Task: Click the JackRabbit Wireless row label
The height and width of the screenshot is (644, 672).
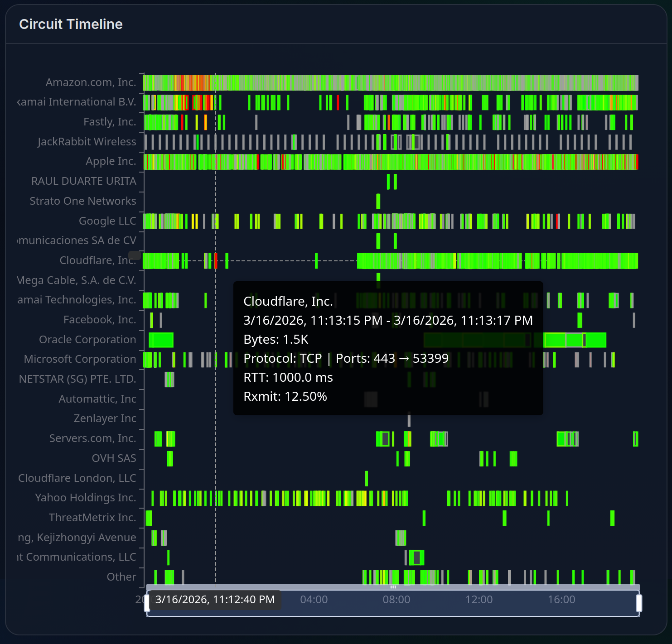Action: coord(87,141)
